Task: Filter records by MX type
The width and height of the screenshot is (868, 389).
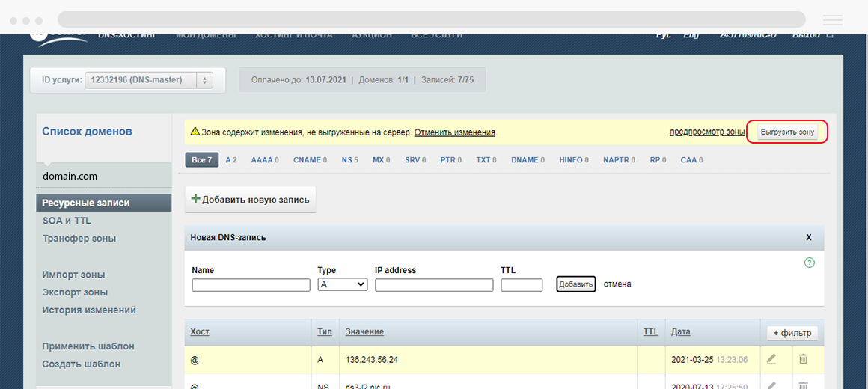Action: coord(382,160)
